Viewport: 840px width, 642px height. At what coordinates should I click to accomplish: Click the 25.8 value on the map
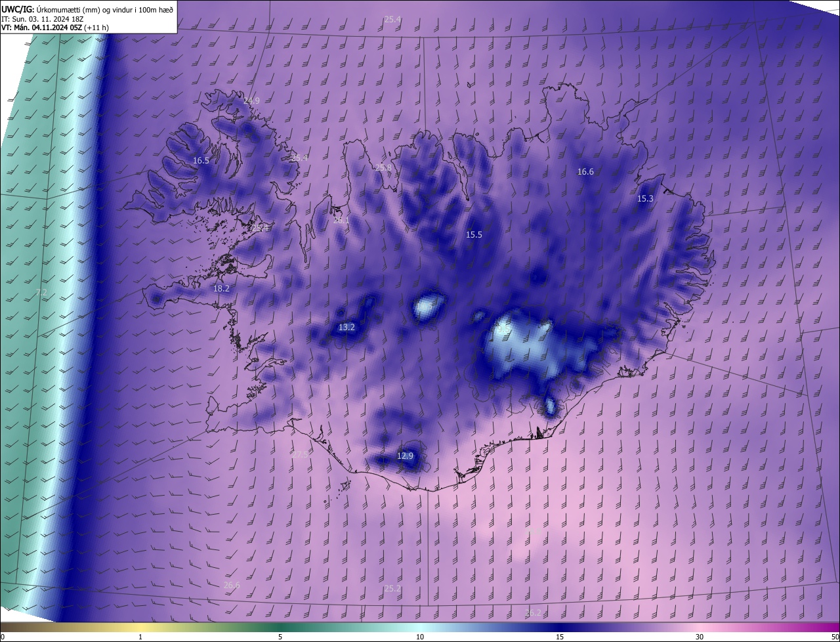pos(383,168)
